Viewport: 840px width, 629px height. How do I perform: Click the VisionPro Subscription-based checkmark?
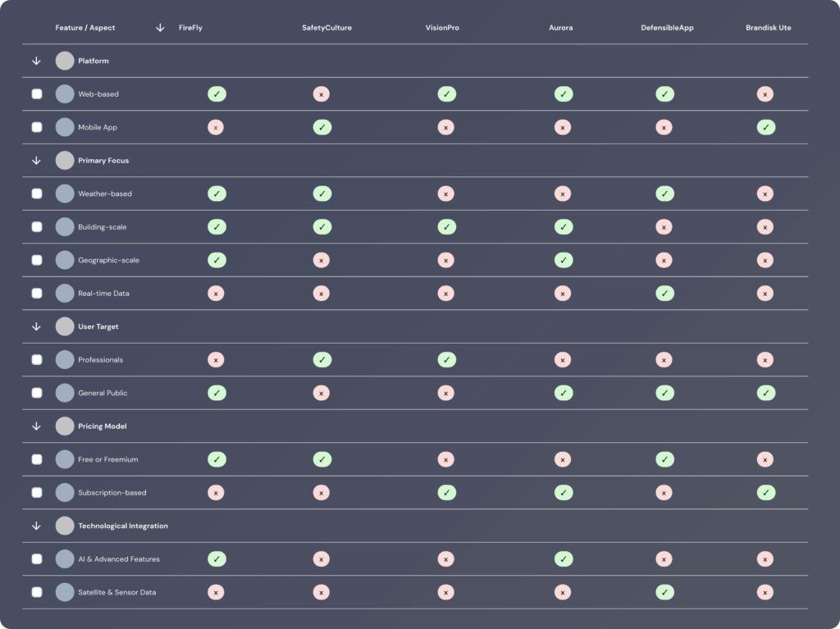(447, 493)
